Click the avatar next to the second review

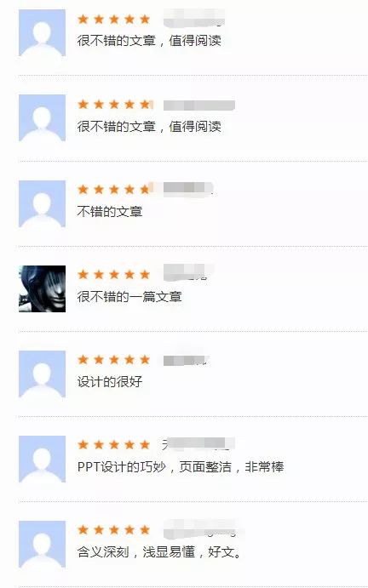point(42,118)
